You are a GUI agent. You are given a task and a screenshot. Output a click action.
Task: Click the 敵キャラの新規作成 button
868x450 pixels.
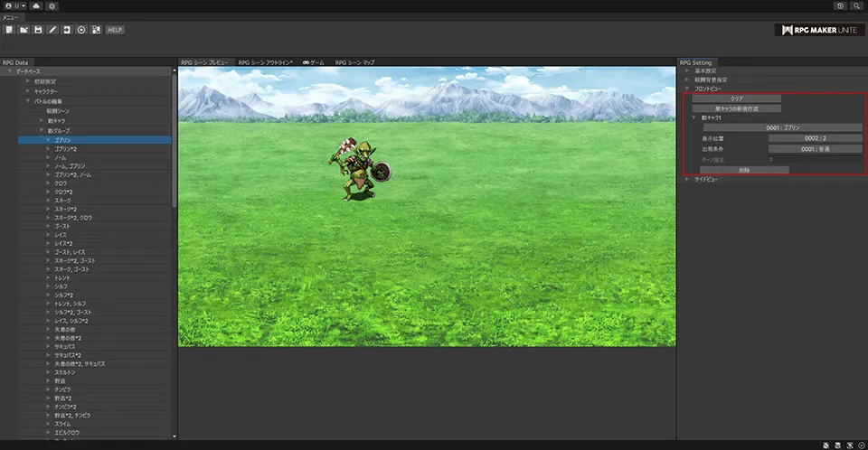pos(736,108)
